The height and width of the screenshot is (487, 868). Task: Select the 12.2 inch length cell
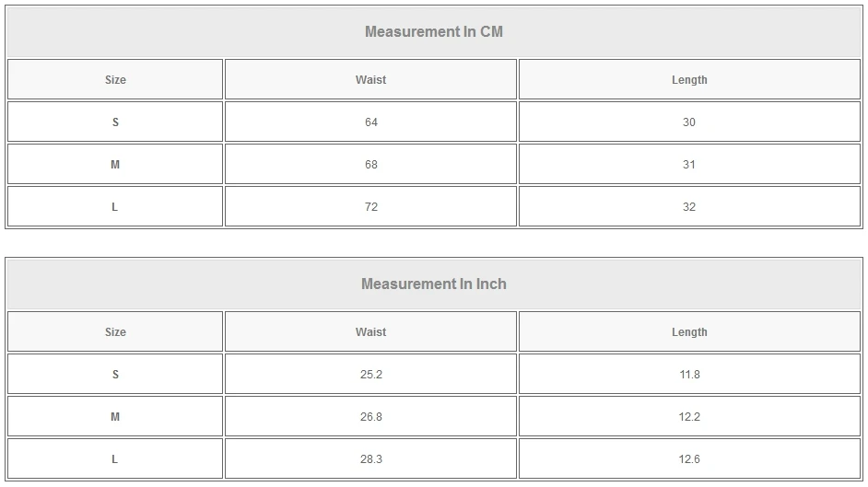tap(689, 417)
